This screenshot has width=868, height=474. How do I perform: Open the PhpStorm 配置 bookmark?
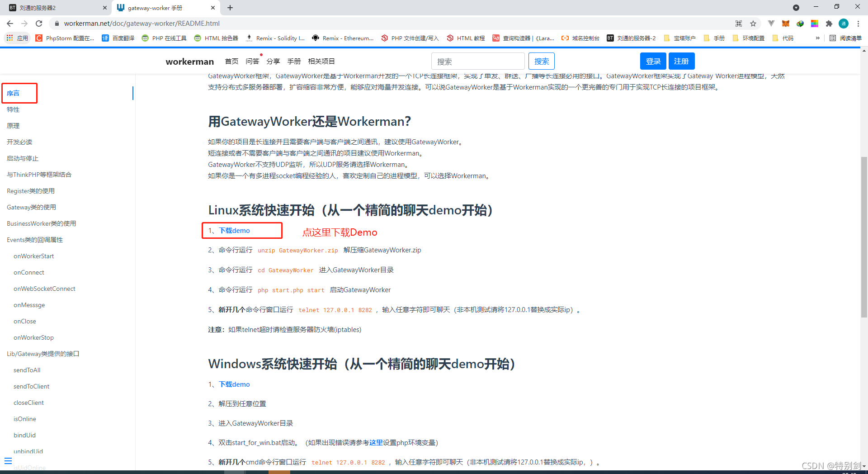[x=65, y=38]
